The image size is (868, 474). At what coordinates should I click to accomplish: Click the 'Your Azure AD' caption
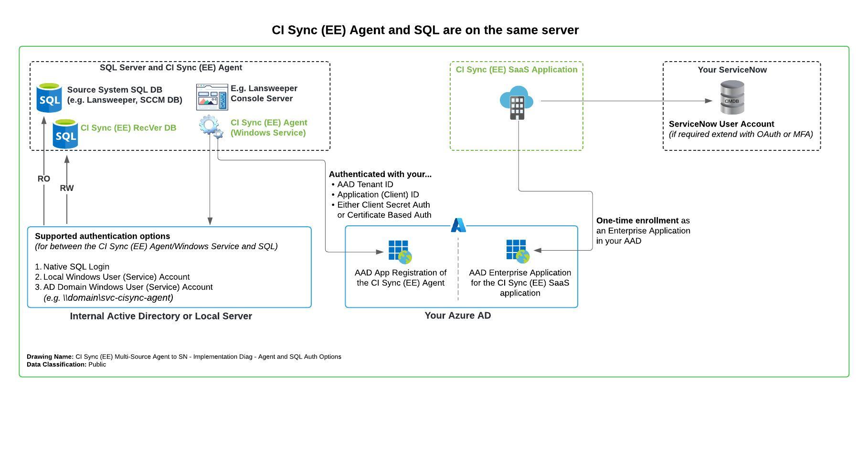458,316
